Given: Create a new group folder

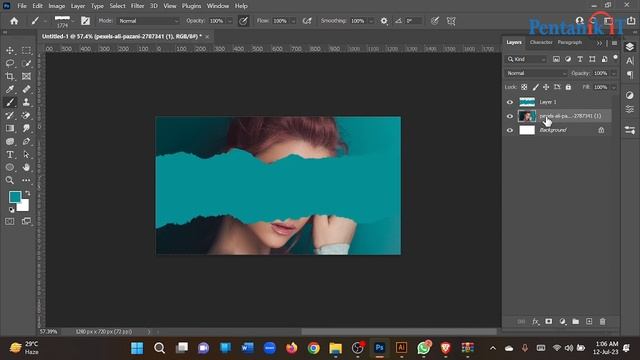Looking at the screenshot, I should coord(576,322).
